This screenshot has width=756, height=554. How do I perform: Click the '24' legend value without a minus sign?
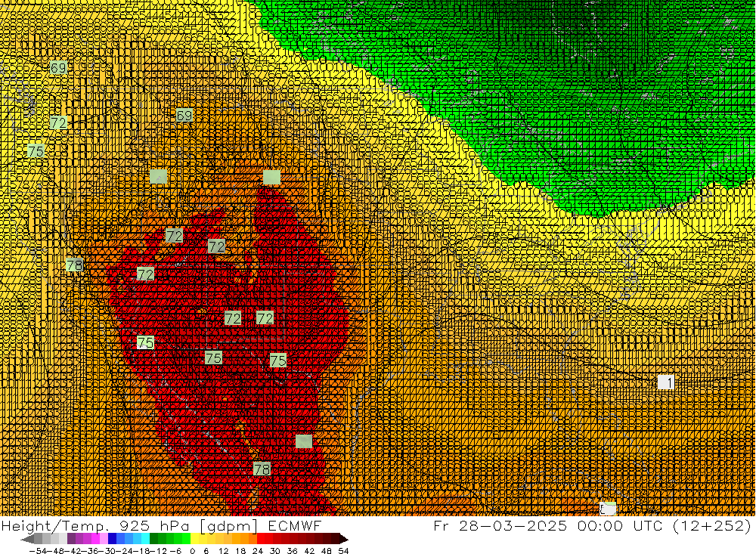pos(258,551)
